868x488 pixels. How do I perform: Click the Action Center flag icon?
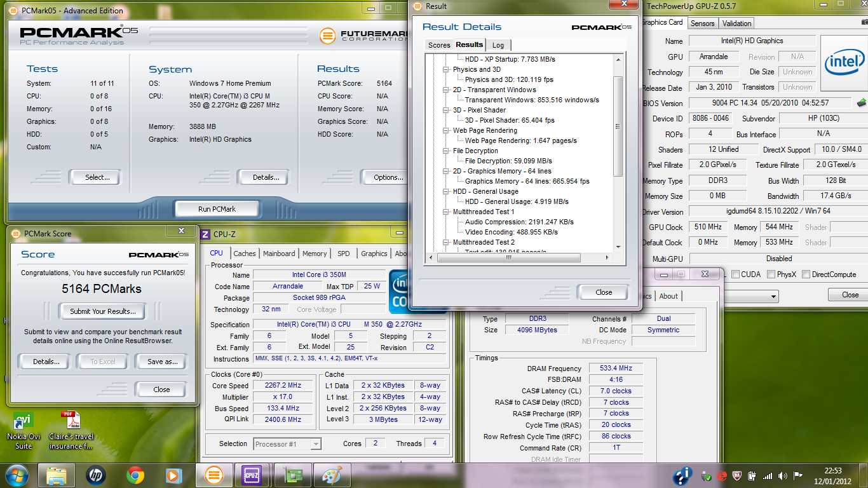799,476
